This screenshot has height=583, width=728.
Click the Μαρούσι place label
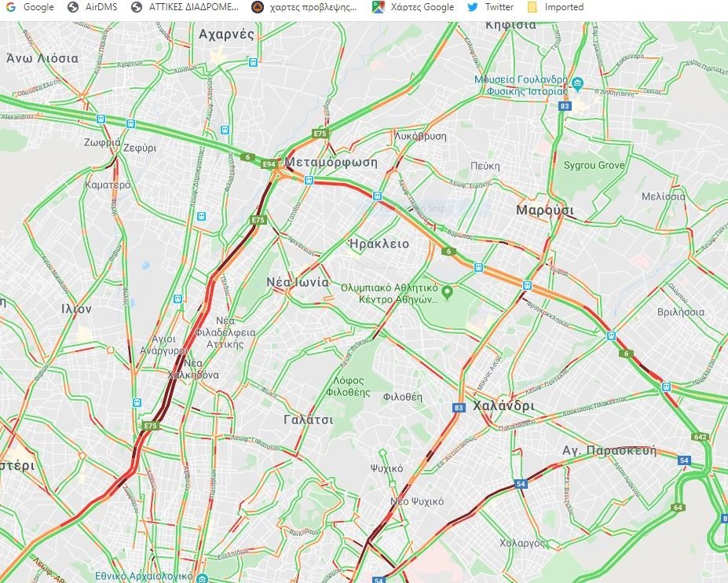[x=545, y=210]
